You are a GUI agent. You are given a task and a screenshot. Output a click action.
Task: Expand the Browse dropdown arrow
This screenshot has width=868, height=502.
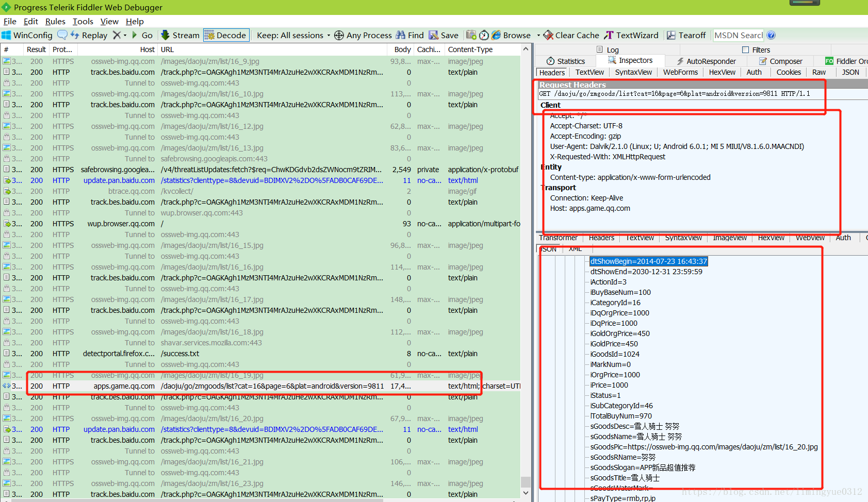[x=538, y=35]
